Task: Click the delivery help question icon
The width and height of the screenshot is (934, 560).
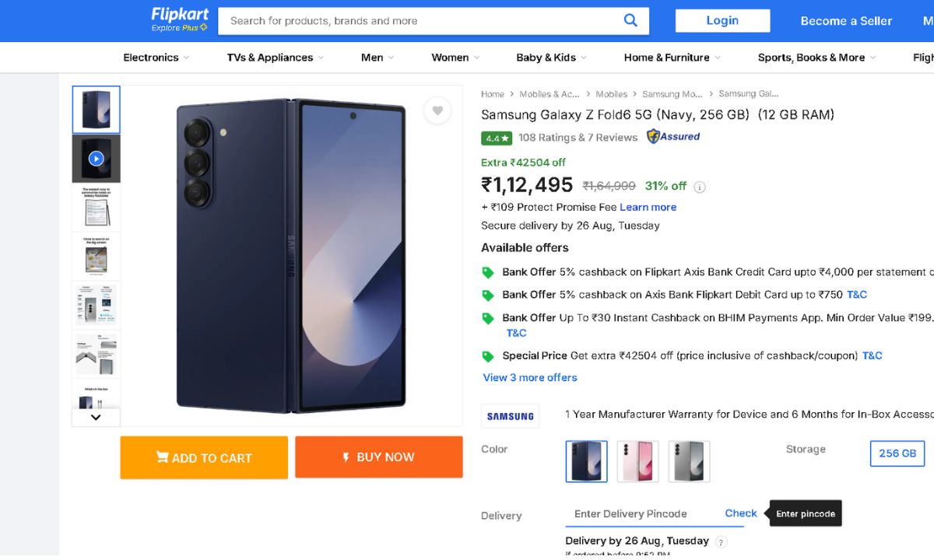Action: [x=722, y=542]
